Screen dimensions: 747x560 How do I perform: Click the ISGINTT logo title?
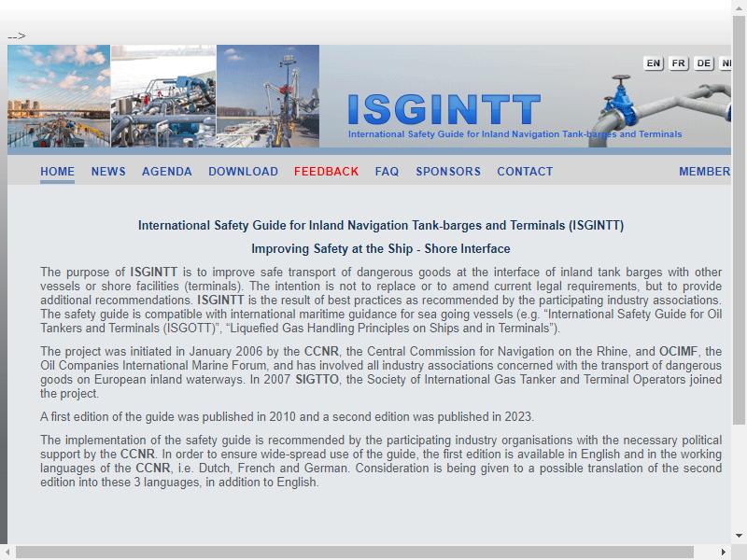click(444, 109)
